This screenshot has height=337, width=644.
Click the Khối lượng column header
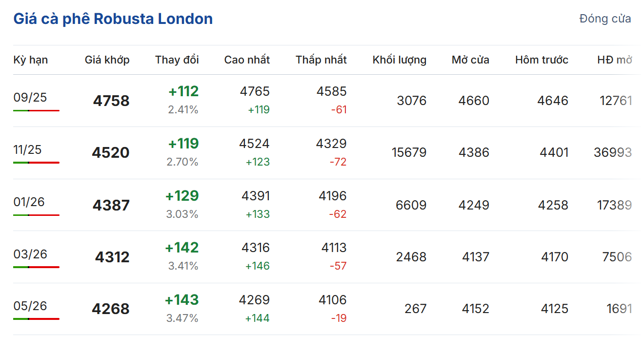click(399, 60)
